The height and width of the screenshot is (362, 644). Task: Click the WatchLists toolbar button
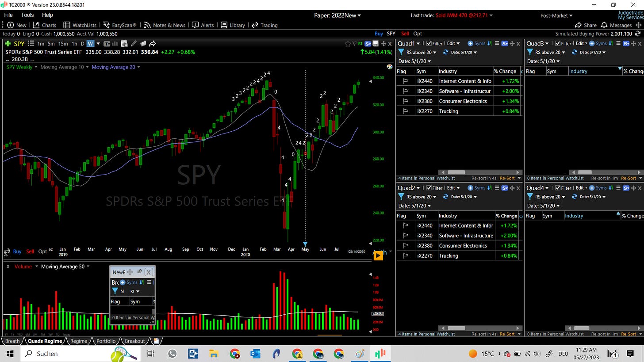click(x=80, y=25)
